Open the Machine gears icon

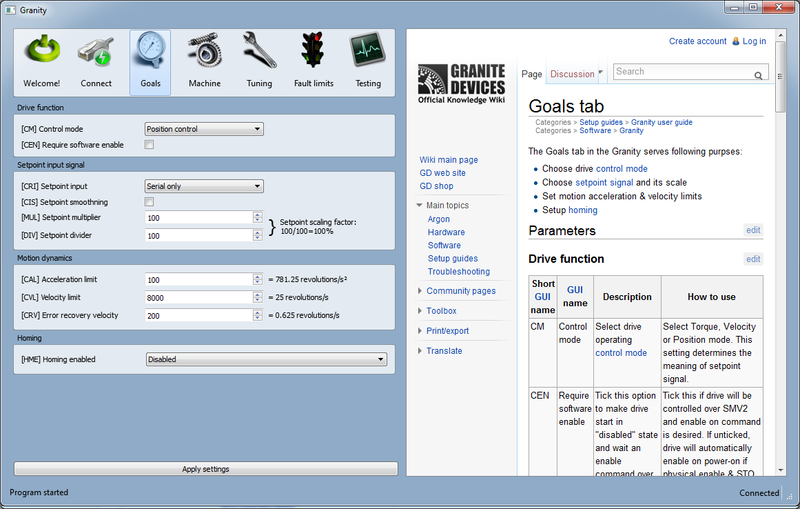click(x=204, y=52)
